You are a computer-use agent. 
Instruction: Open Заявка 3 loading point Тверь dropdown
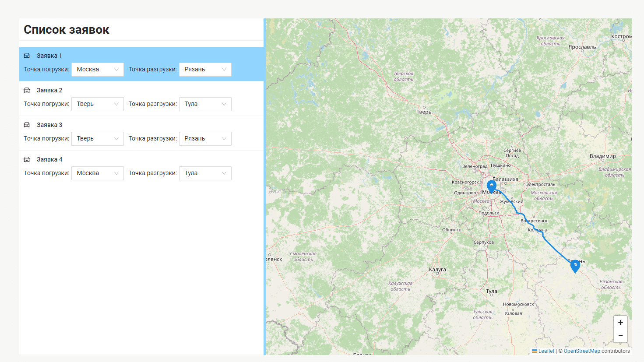click(x=97, y=139)
